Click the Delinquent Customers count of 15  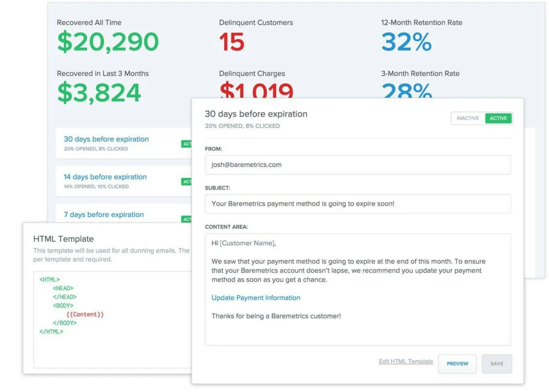point(232,42)
